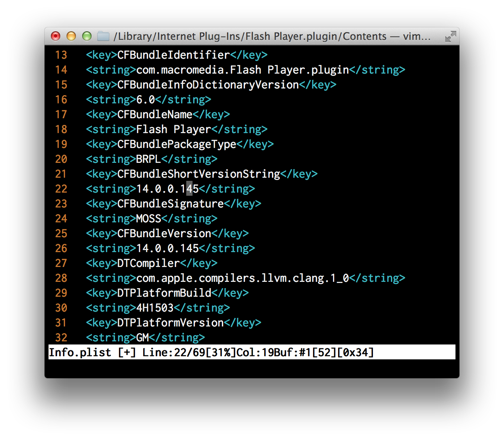
Task: Click line number 22 in the gutter
Action: pos(61,189)
